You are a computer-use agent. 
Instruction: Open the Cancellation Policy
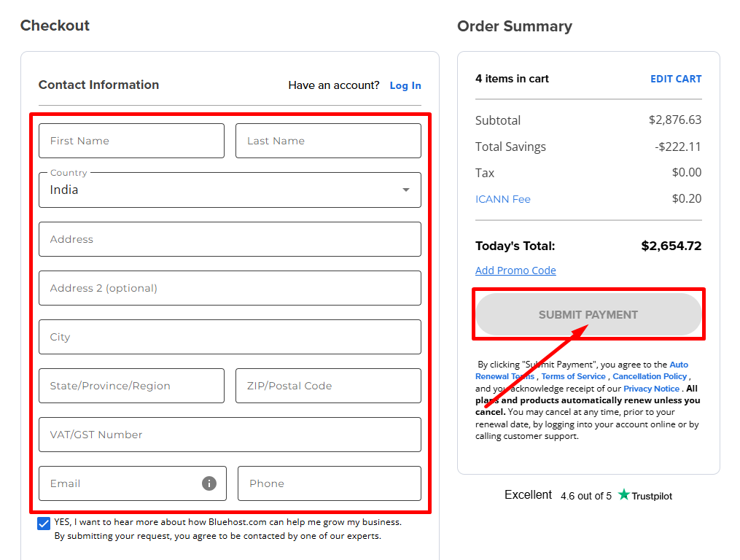point(650,376)
